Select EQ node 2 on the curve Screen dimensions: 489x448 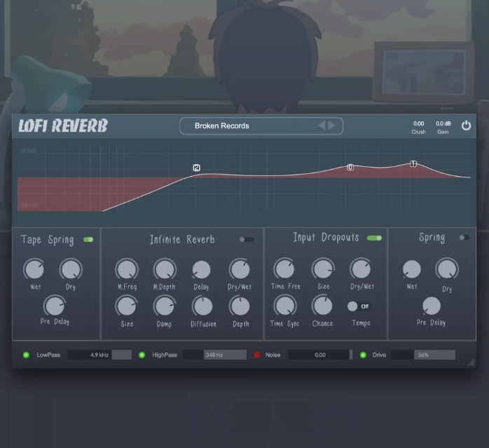click(196, 168)
